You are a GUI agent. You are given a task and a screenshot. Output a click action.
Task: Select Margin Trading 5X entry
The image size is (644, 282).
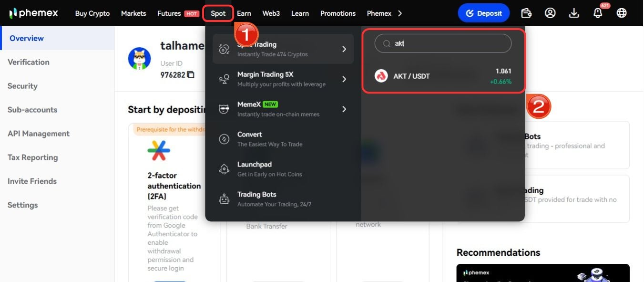click(x=283, y=79)
